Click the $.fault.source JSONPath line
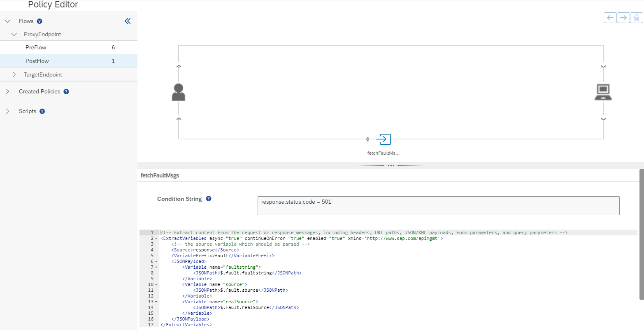This screenshot has width=644, height=330. pos(240,290)
